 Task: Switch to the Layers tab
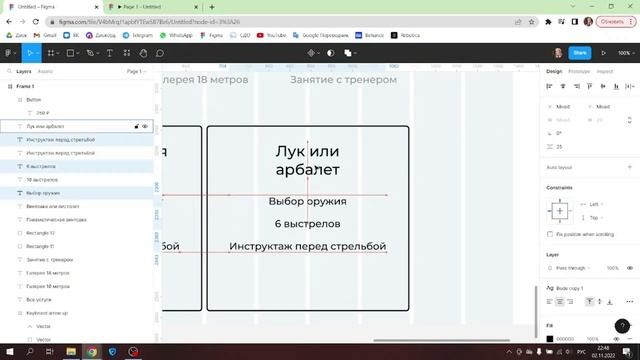click(24, 71)
